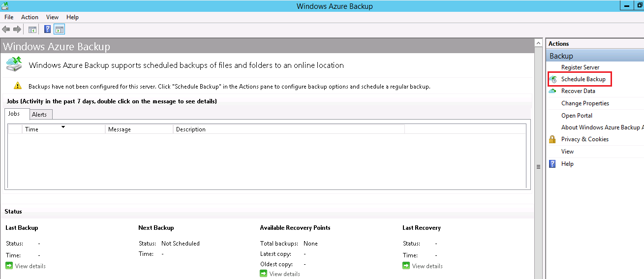Viewport: 644px width, 279px height.
Task: Click green arrow under Available Recovery Points
Action: click(263, 274)
